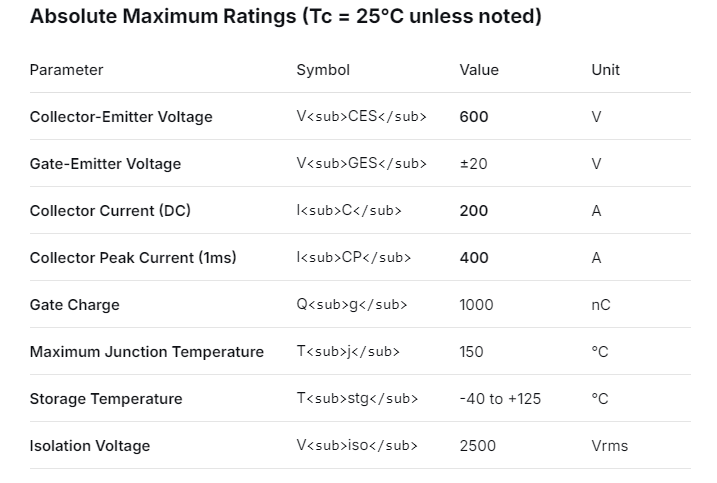Viewport: 717px width, 483px height.
Task: Click the 400 value cell
Action: 474,258
